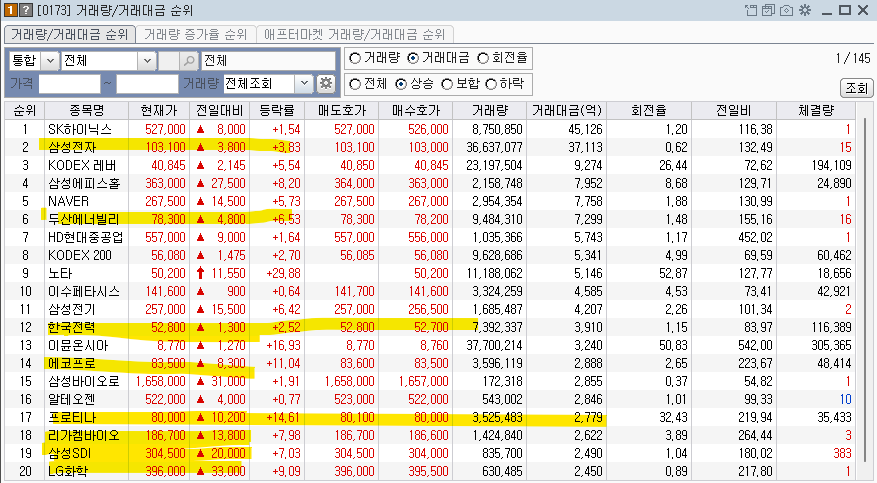Expand the 전체조회 volume dropdown
877x483 pixels.
pos(304,84)
